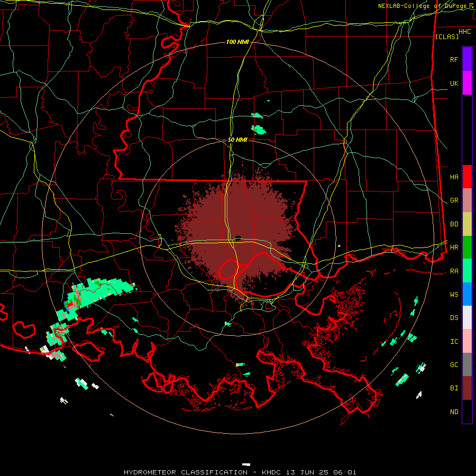Select the olive yellow BD color swatch
Viewport: 476px width, 476px height.
(467, 224)
